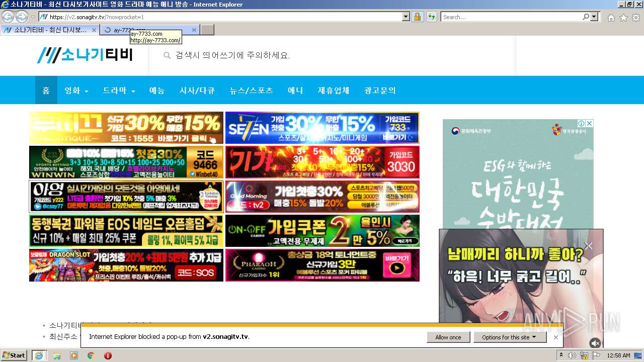Open the 아영 실시간게임 banner
Screen dimensions: 644x362
coord(126,197)
